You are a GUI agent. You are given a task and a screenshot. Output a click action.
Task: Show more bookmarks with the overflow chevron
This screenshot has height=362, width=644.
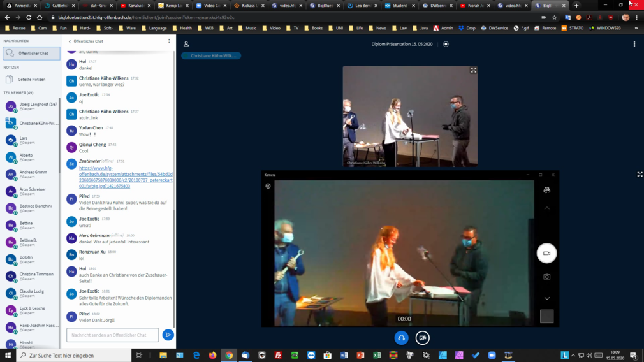pos(636,28)
